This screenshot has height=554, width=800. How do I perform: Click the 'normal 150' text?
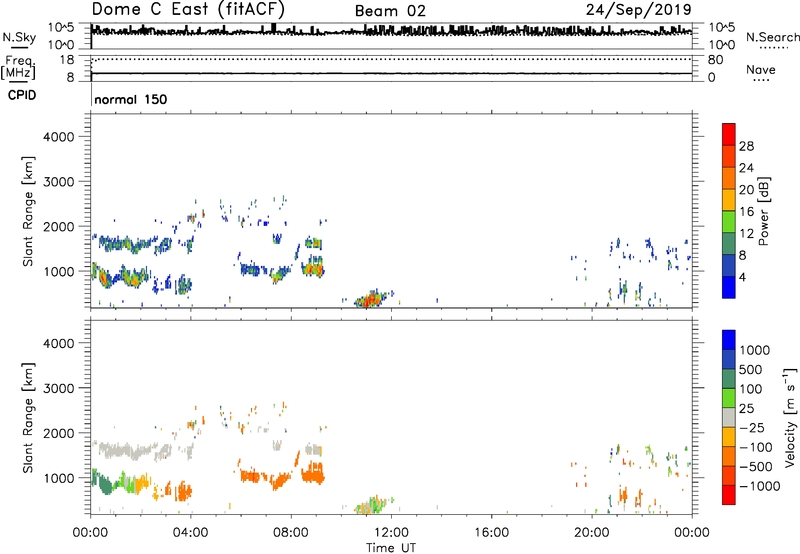pyautogui.click(x=131, y=99)
